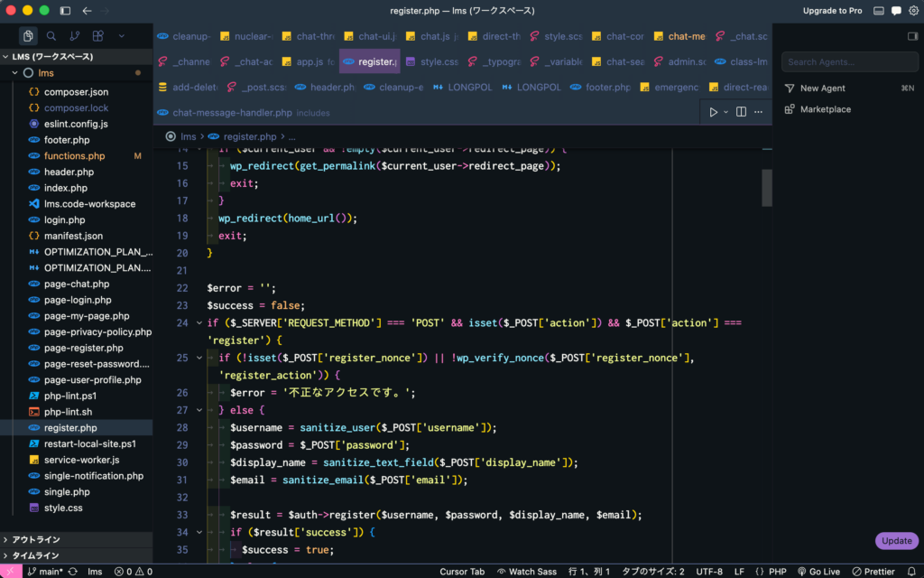This screenshot has height=578, width=924.
Task: Open the style.css editor tab
Action: 432,61
